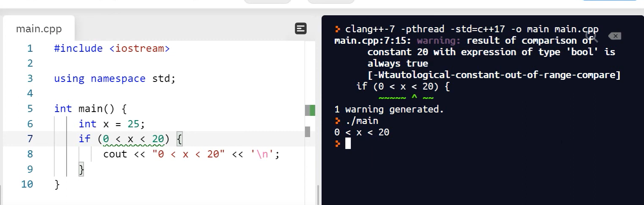Click '<iostream>' in the include line

click(x=140, y=48)
